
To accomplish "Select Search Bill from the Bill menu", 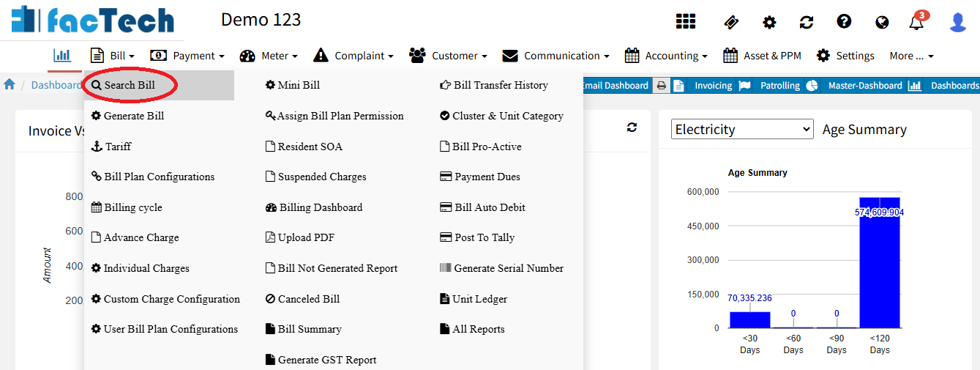I will click(x=130, y=85).
